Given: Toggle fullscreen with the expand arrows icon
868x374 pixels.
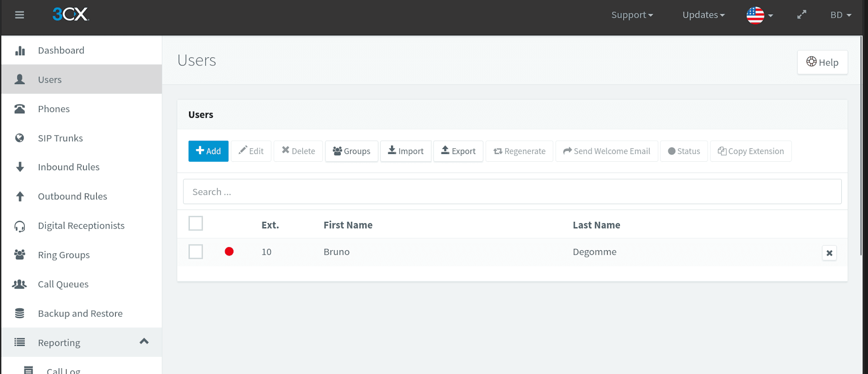Looking at the screenshot, I should [x=802, y=15].
